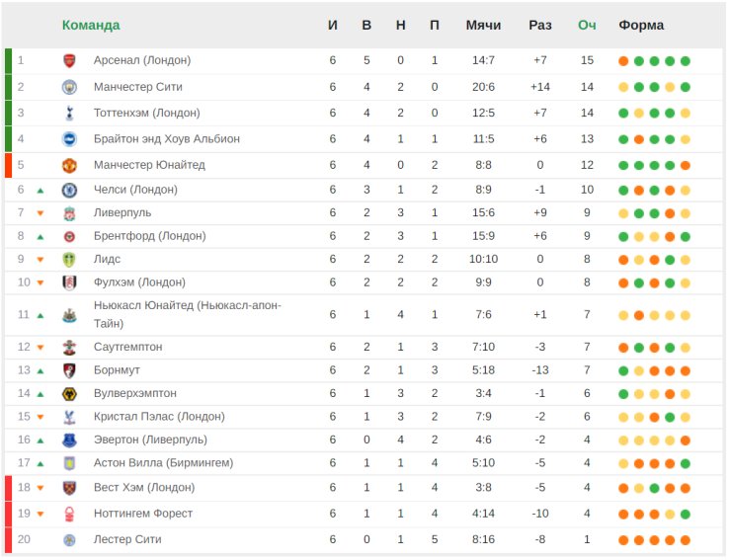Click the Leicester City crest
731x560 pixels.
(x=69, y=540)
